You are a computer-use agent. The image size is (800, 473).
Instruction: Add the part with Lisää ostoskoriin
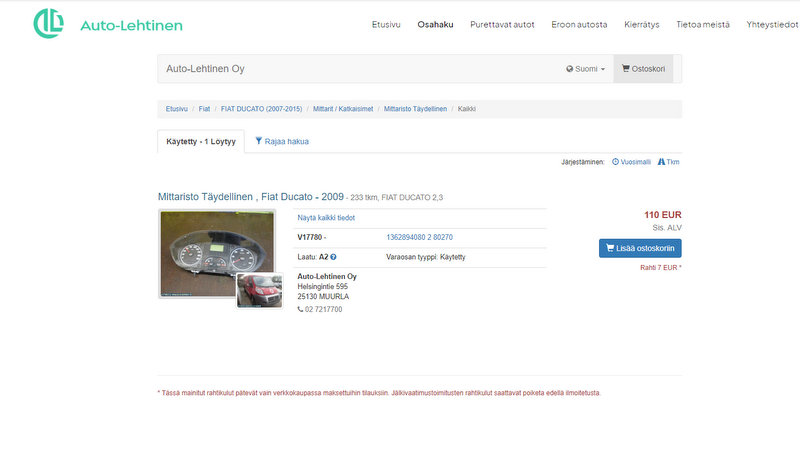(x=640, y=248)
